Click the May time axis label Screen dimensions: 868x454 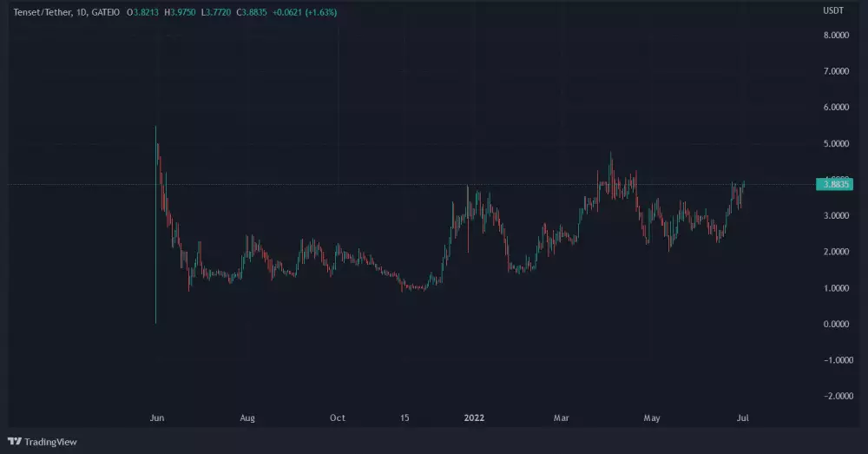click(x=652, y=418)
